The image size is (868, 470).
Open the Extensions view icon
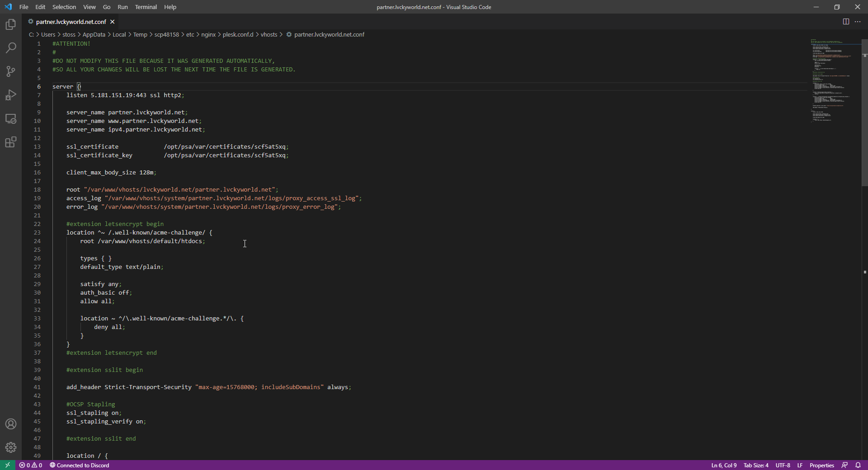pyautogui.click(x=11, y=142)
